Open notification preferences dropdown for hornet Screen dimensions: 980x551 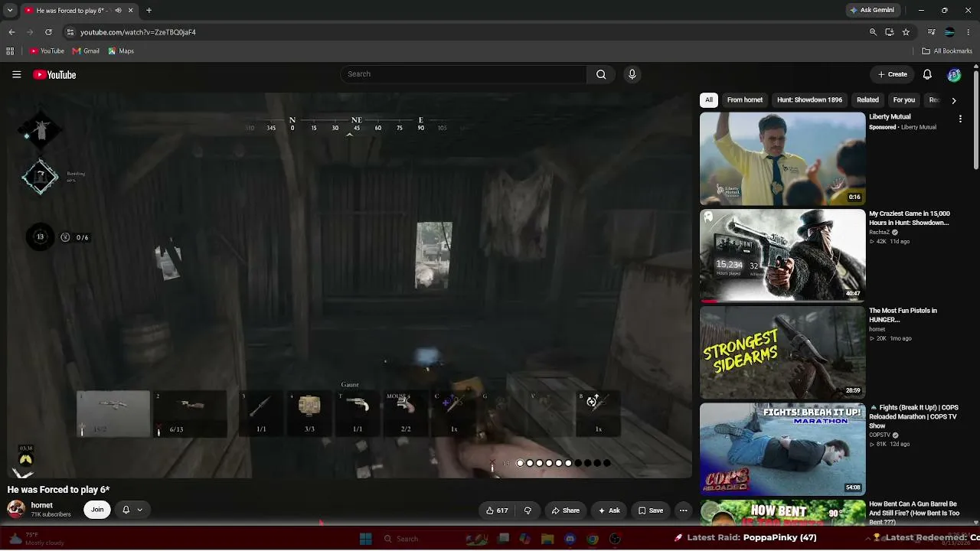coord(132,510)
